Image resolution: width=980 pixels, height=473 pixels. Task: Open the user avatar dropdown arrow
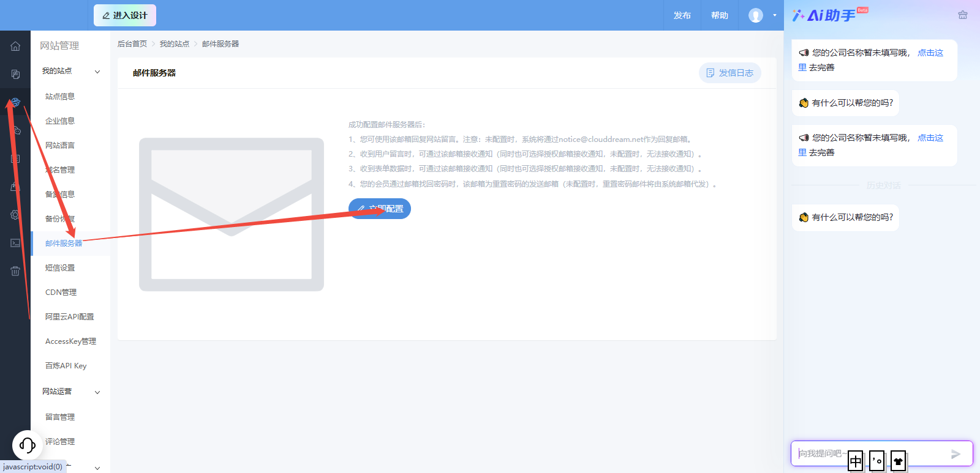[774, 15]
